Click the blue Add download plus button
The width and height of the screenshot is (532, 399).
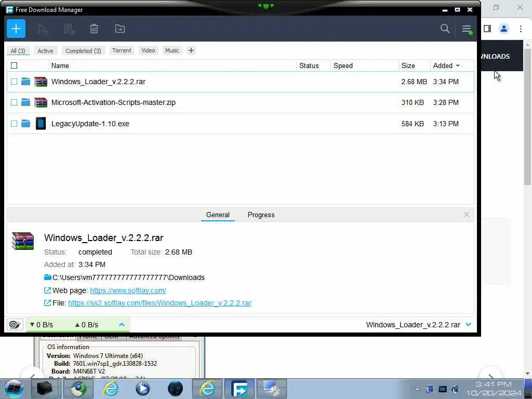(16, 29)
